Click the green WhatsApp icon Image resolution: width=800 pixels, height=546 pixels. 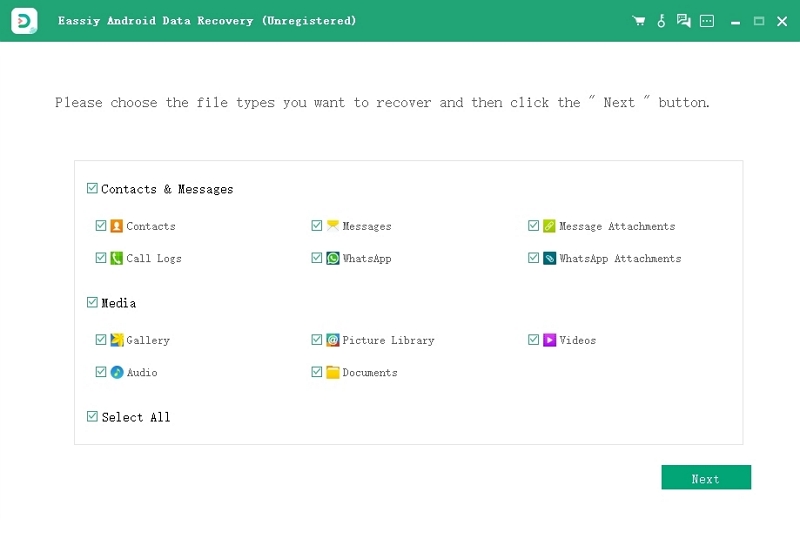point(333,258)
